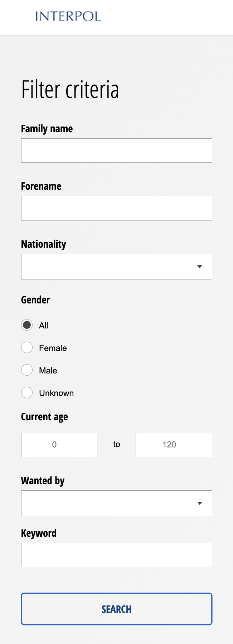Select the Unknown gender option

click(27, 393)
